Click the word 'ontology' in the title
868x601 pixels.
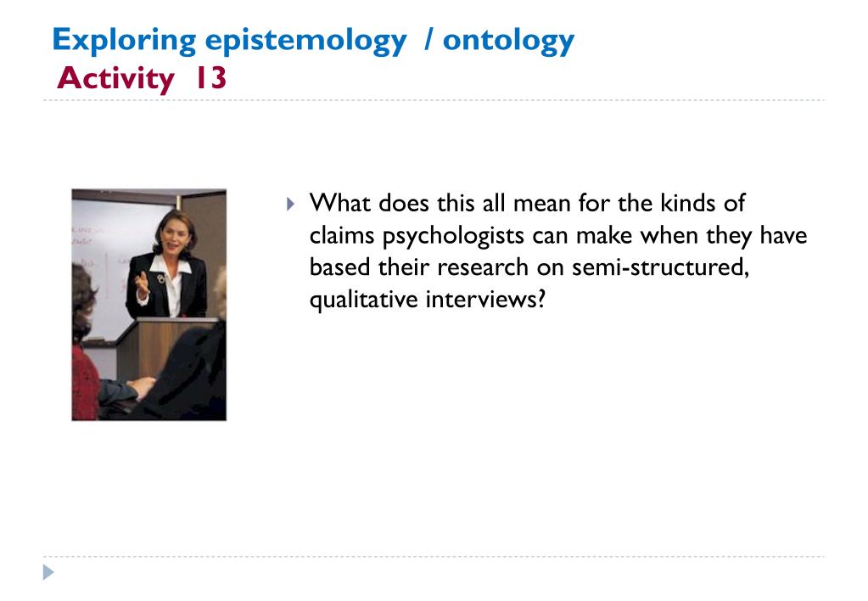point(508,42)
